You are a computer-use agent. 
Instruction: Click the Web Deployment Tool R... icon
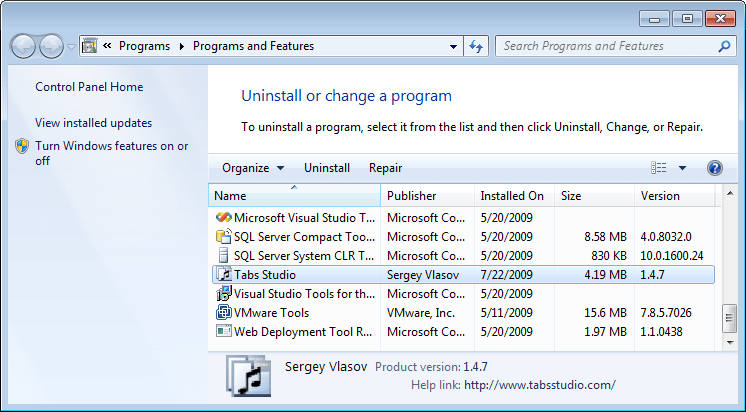[x=224, y=331]
